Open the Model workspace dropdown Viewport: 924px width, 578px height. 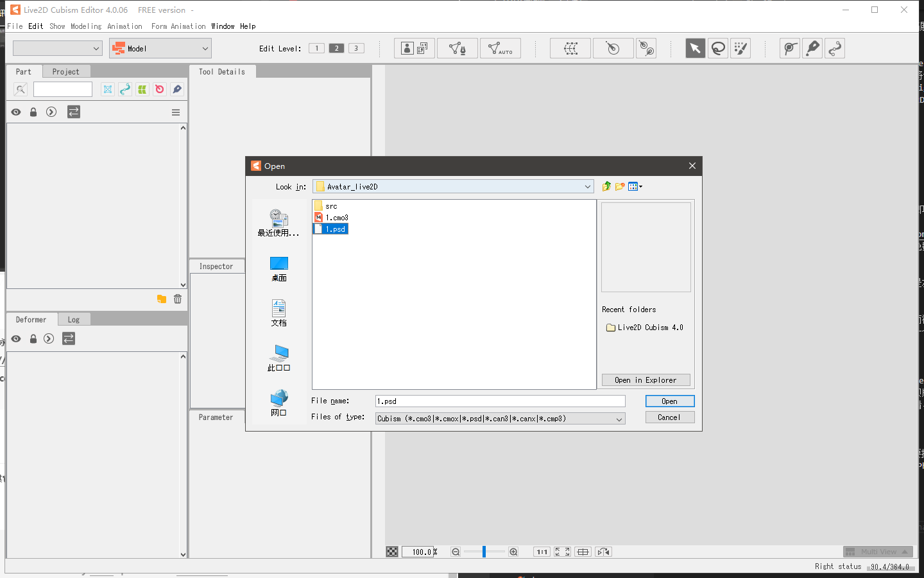(205, 48)
